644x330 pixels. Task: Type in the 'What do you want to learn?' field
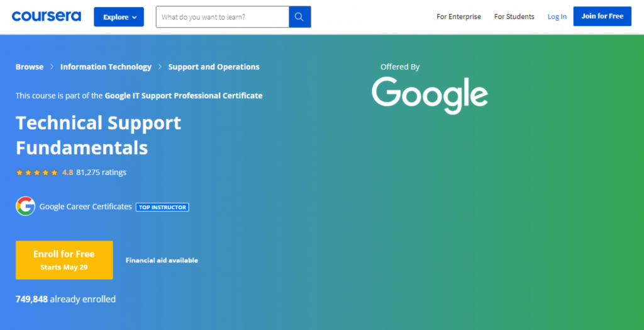point(222,17)
